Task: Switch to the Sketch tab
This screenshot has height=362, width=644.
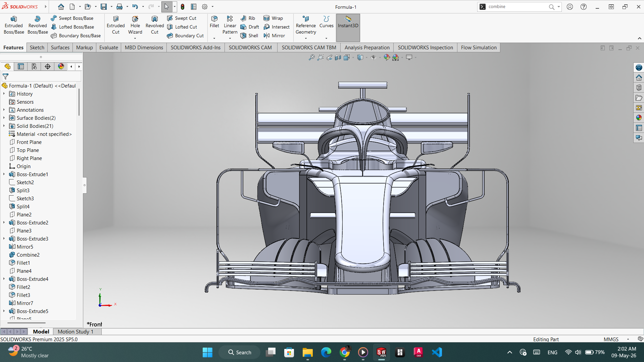Action: coord(37,48)
